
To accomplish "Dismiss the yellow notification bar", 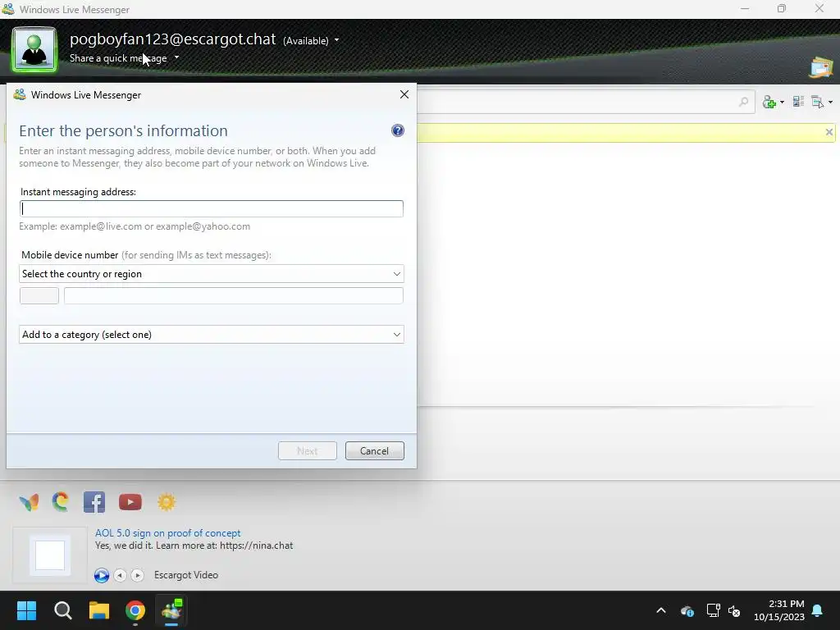I will pyautogui.click(x=829, y=132).
